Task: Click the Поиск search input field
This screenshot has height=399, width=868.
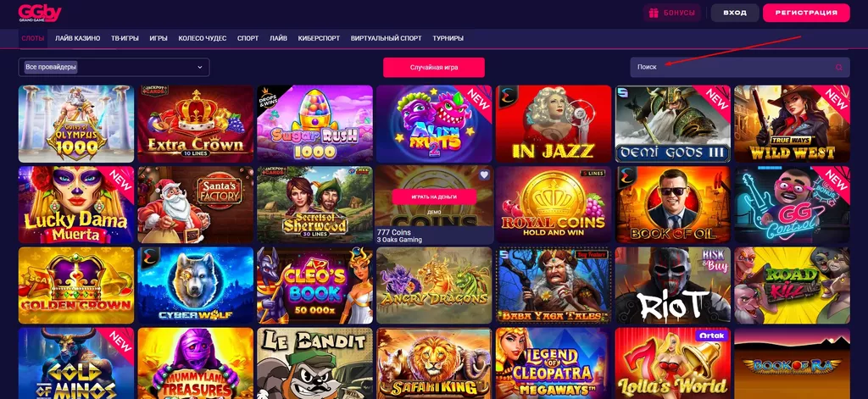Action: click(x=739, y=67)
